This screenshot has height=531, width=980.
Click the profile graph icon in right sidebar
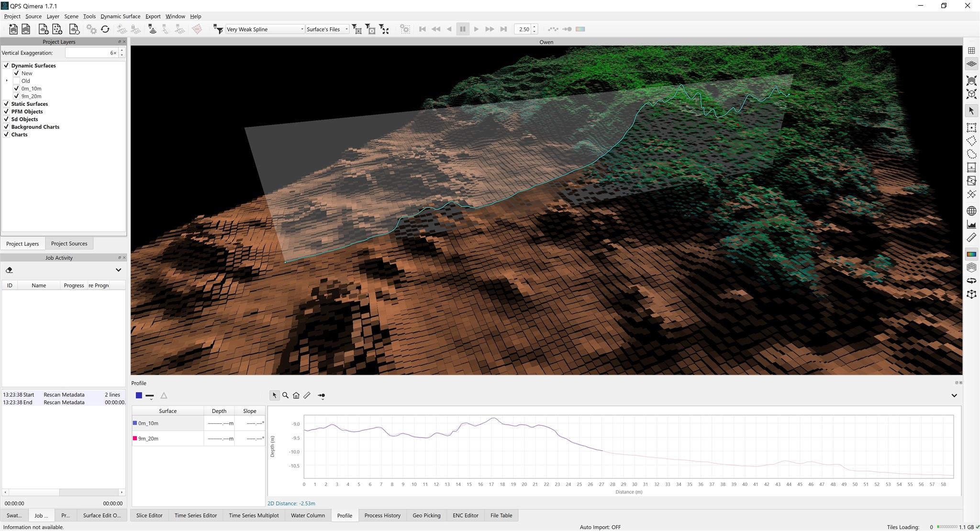click(x=971, y=224)
